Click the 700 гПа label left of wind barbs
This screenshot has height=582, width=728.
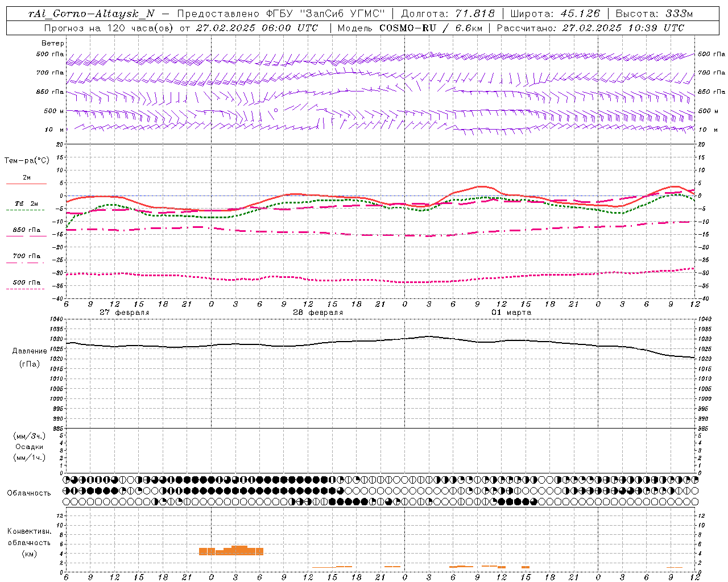click(50, 73)
